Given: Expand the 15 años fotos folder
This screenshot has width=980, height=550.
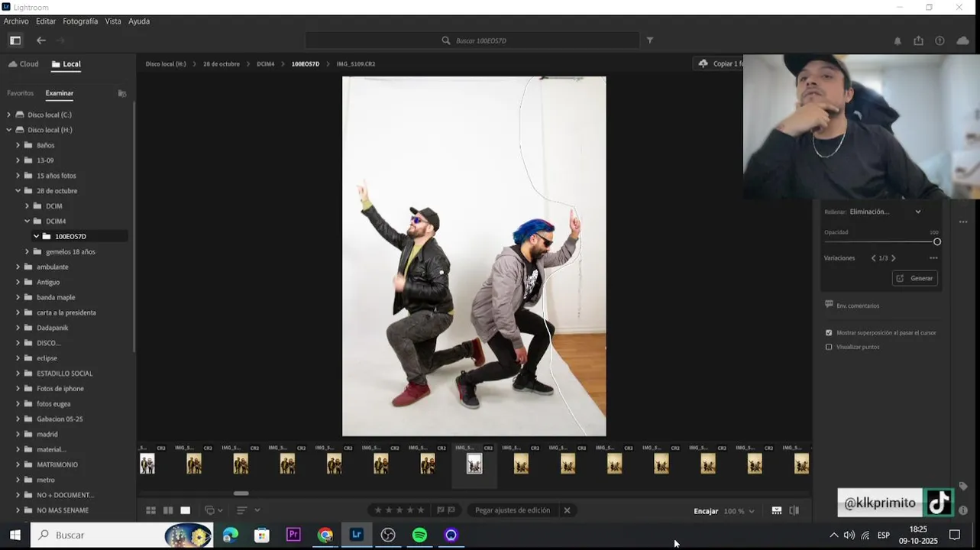Looking at the screenshot, I should 18,176.
